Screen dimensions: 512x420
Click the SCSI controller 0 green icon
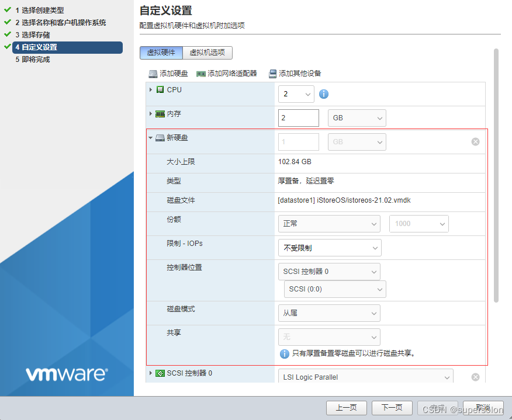[x=160, y=373]
